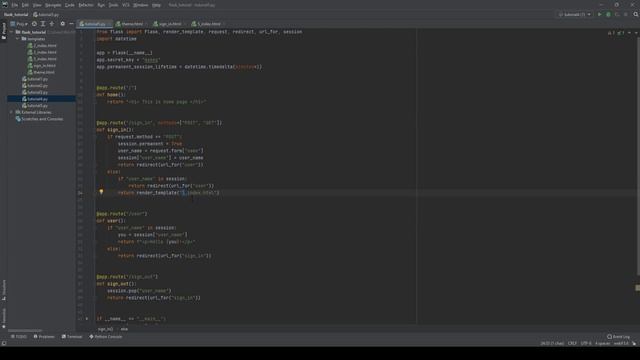Open Python interpreter selector in the status bar
Viewport: 640px width, 360px height.
621,343
